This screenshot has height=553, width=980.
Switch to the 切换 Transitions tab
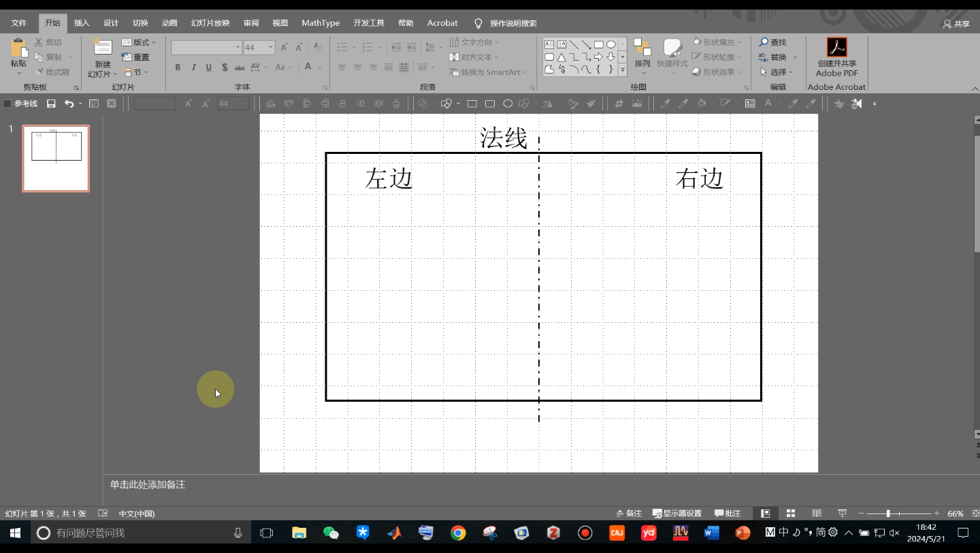[140, 23]
